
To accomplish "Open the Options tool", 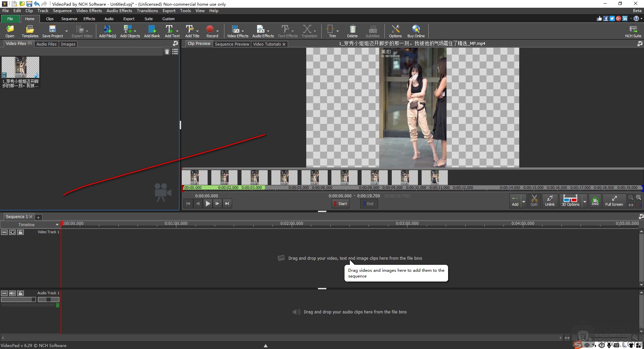I will 395,31.
